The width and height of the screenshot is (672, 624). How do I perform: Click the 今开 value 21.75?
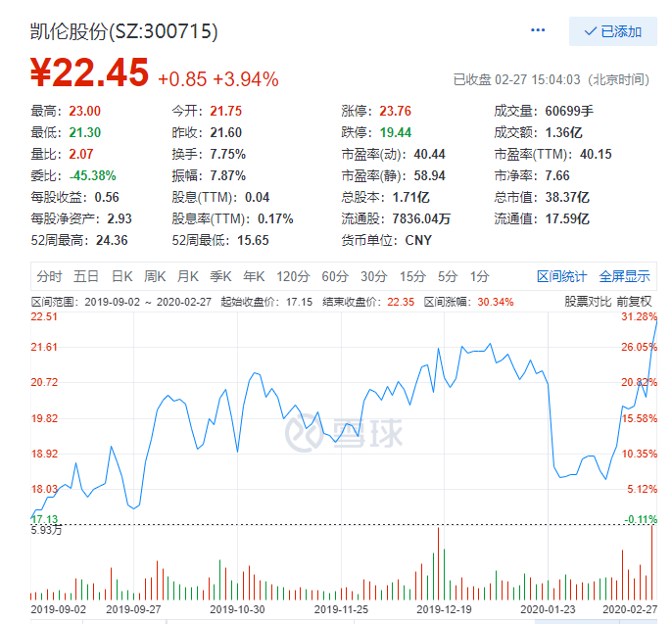[226, 111]
